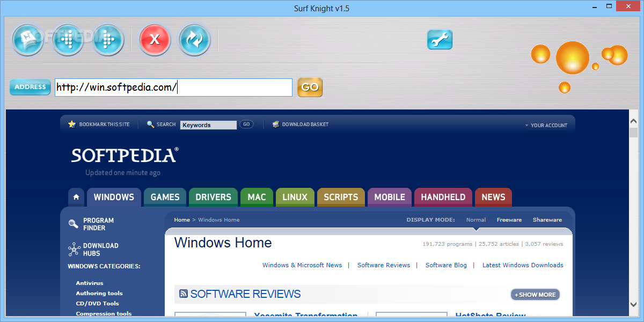Image resolution: width=644 pixels, height=322 pixels.
Task: Open the Antivirus category
Action: [90, 283]
